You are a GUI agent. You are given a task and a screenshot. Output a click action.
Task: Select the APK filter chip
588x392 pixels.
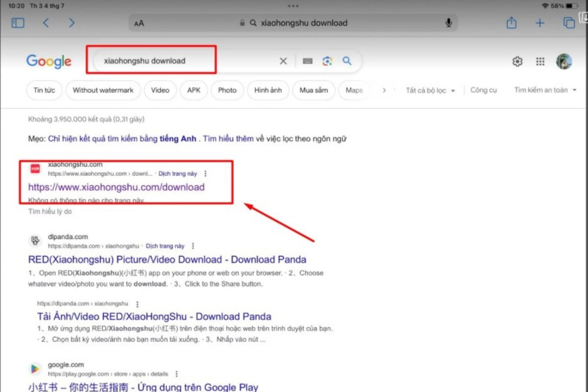(194, 90)
